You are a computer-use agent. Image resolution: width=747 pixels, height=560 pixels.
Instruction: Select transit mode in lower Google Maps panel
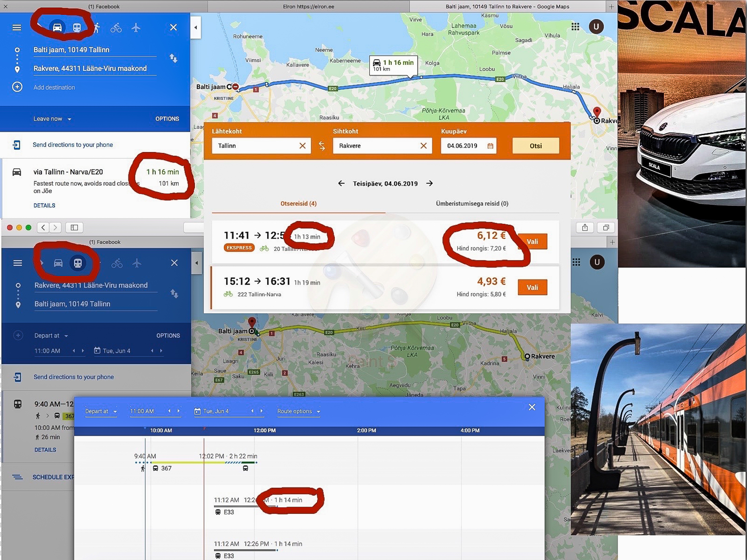point(78,263)
